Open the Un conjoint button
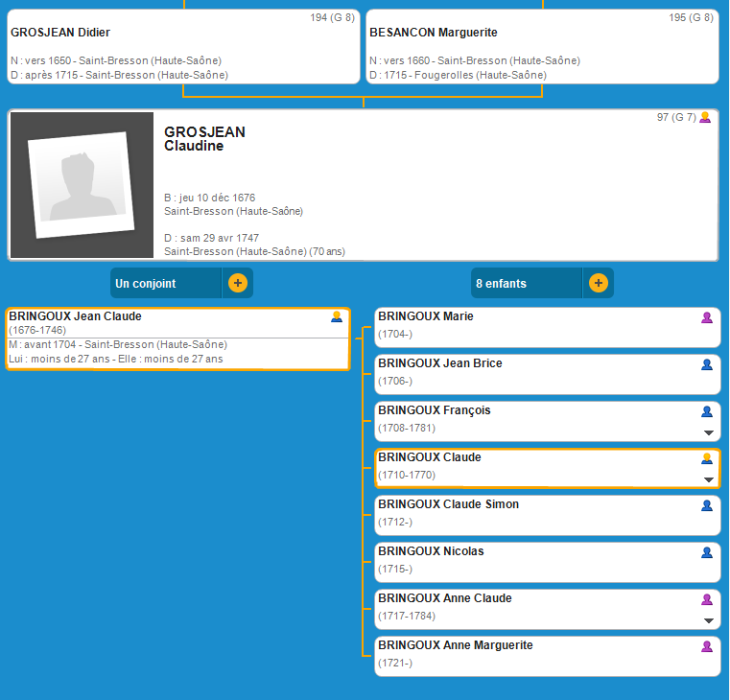The image size is (730, 700). tap(167, 284)
